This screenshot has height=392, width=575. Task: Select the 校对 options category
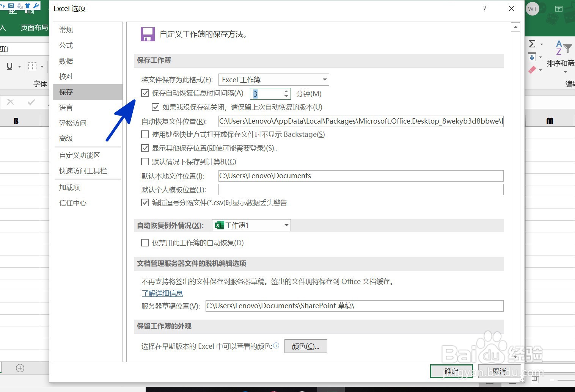[x=88, y=76]
